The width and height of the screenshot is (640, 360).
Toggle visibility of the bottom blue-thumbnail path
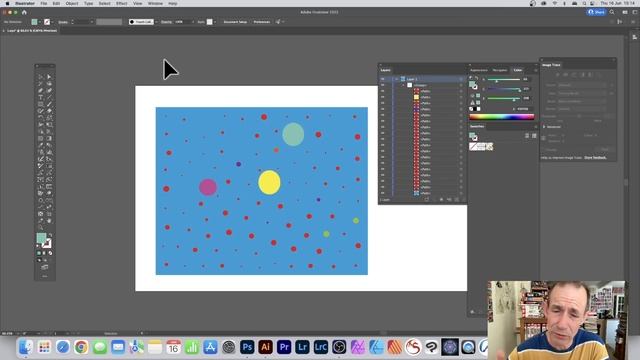pos(382,193)
